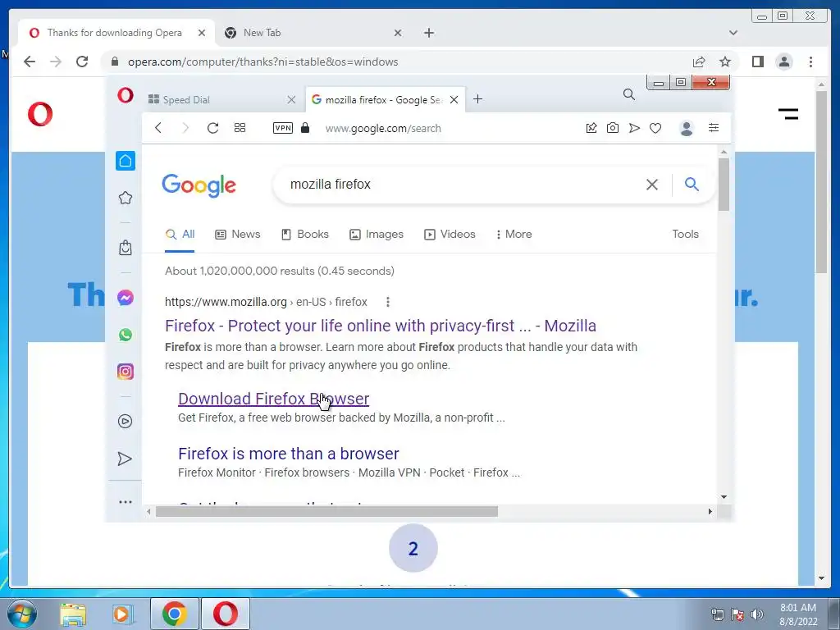Switch to Videos search results
The width and height of the screenshot is (840, 630).
[450, 234]
